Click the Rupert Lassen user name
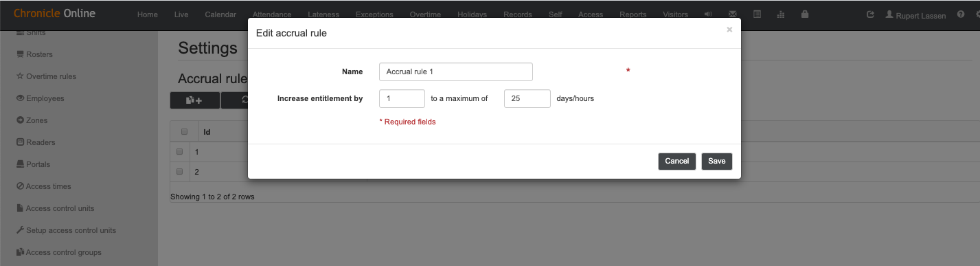This screenshot has height=266, width=980. (x=922, y=15)
